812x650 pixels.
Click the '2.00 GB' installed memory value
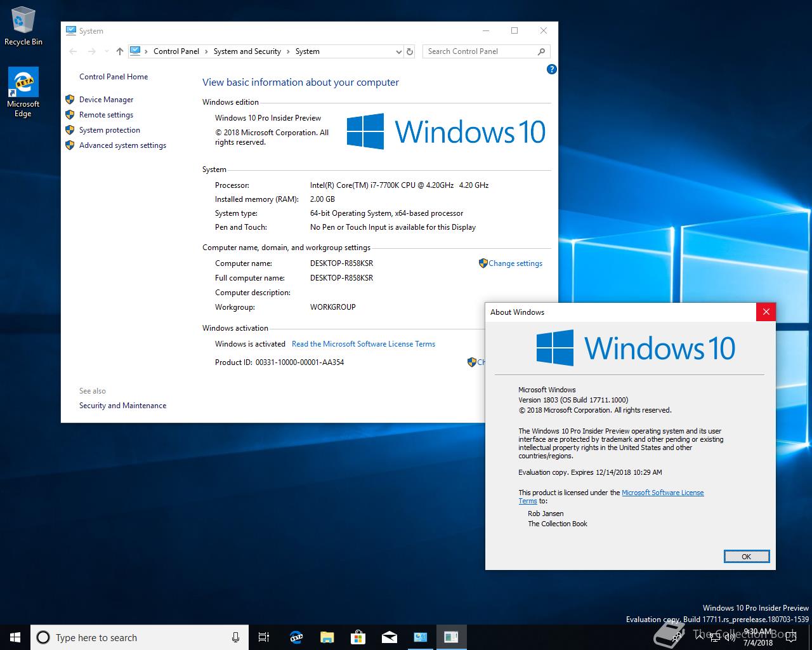(322, 199)
